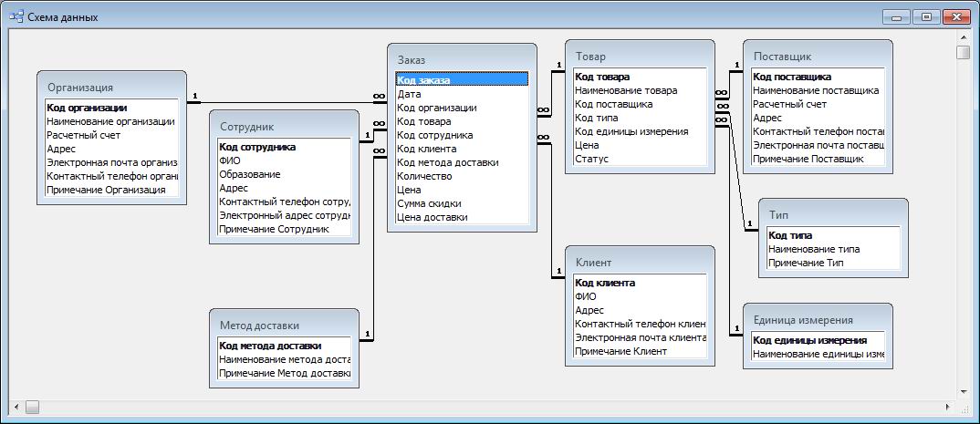Image resolution: width=980 pixels, height=424 pixels.
Task: Click the vertical scrollbar up arrow
Action: point(963,36)
